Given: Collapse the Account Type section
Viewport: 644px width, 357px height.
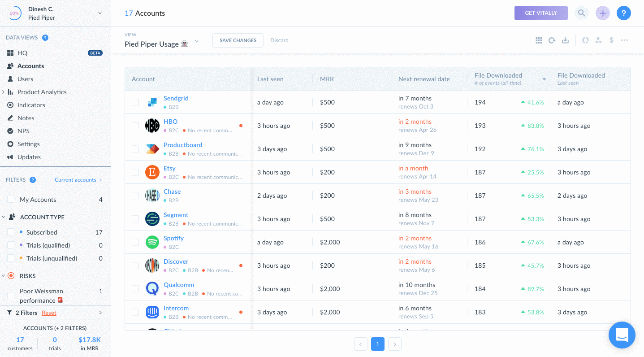Looking at the screenshot, I should (4, 217).
